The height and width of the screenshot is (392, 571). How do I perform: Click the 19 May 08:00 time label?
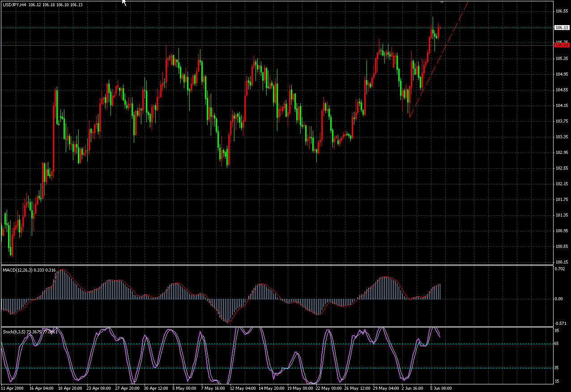tap(299, 388)
